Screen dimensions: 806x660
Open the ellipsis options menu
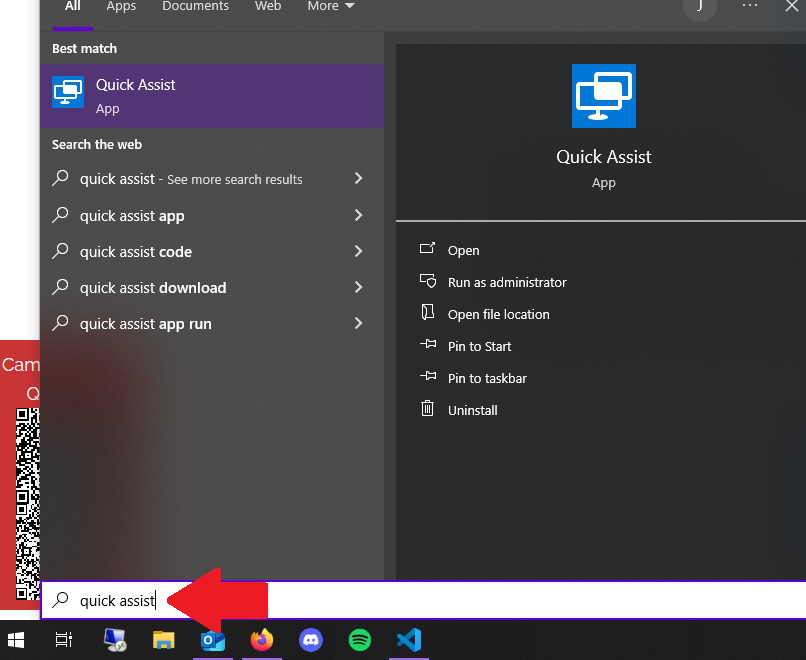pos(749,7)
